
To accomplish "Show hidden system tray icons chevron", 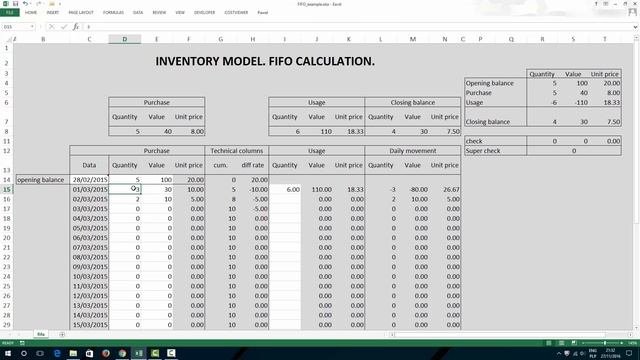I will pos(558,353).
